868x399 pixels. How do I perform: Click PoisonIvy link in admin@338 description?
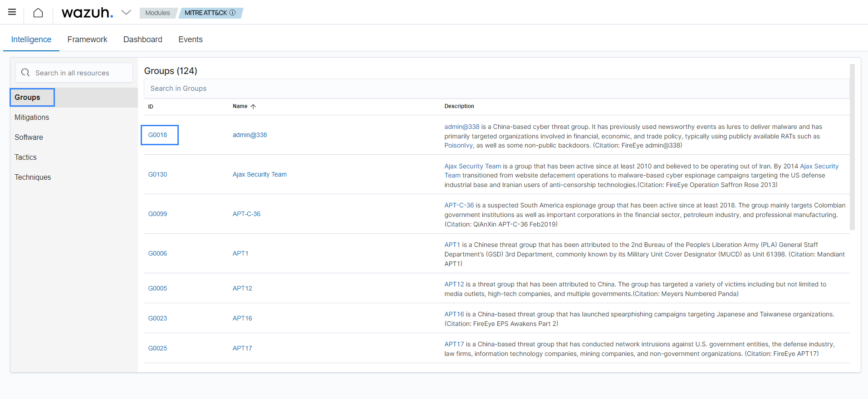[459, 145]
